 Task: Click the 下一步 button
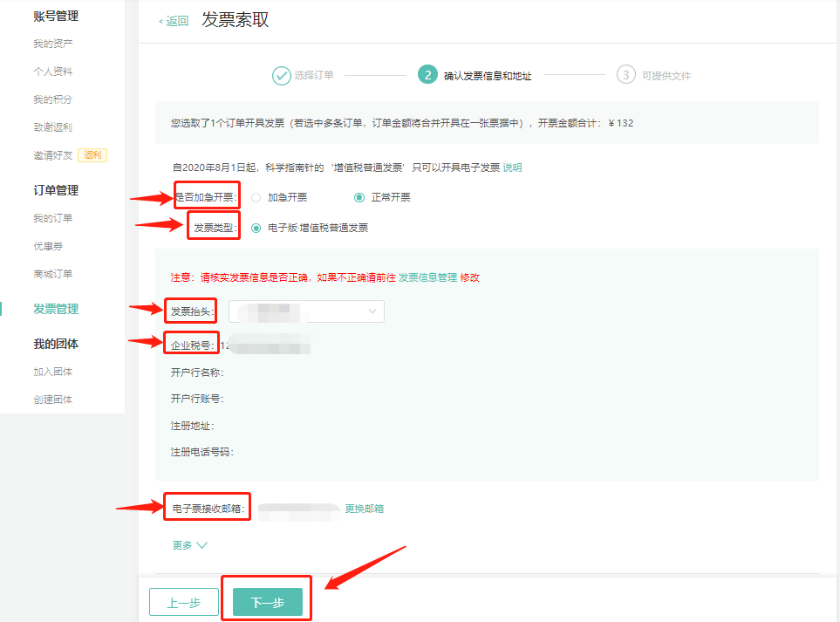coord(266,601)
